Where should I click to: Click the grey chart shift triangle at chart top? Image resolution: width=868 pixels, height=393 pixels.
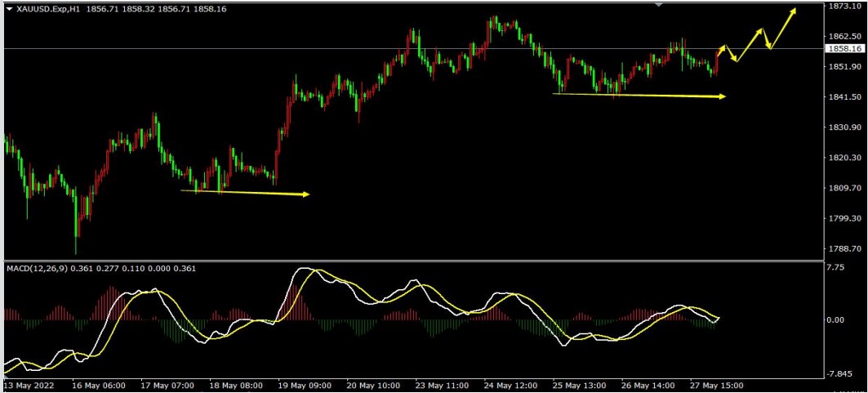tap(658, 4)
